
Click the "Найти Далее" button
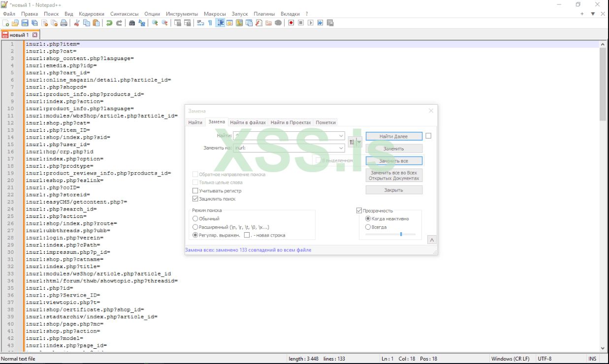tap(394, 136)
